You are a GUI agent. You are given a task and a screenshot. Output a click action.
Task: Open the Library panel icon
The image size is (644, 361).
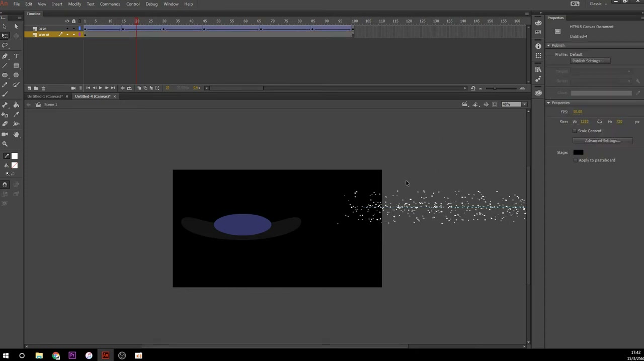click(538, 69)
